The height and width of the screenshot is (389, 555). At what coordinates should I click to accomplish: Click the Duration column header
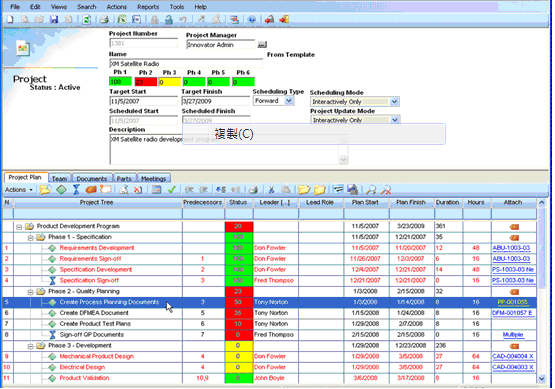[x=448, y=202]
